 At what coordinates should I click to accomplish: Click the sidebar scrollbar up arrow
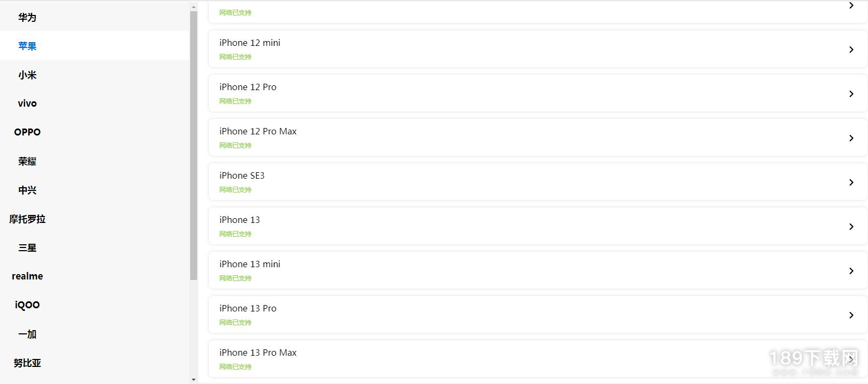(193, 7)
